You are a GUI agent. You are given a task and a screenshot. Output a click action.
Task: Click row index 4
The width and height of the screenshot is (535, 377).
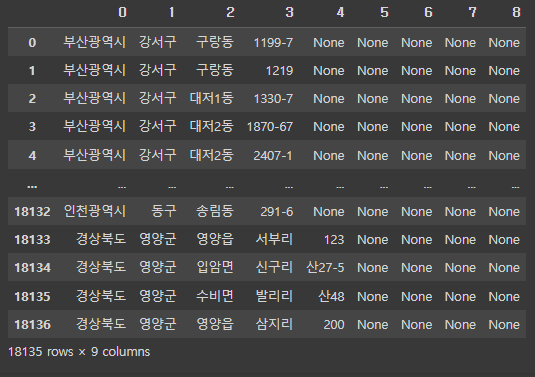coord(32,156)
